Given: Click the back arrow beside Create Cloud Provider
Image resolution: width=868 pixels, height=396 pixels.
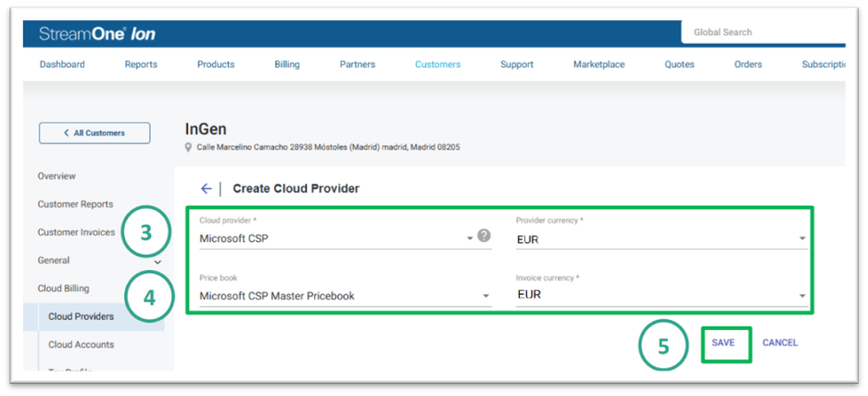Looking at the screenshot, I should pos(206,188).
